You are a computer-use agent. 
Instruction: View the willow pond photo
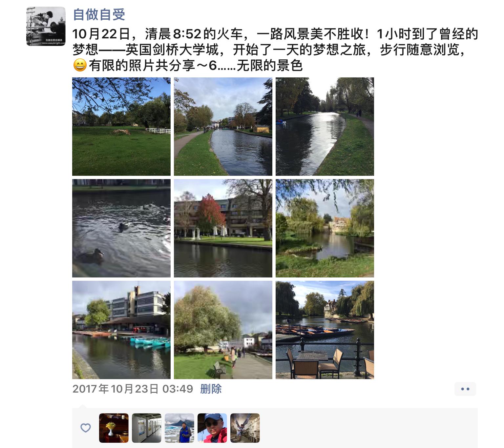pyautogui.click(x=325, y=228)
